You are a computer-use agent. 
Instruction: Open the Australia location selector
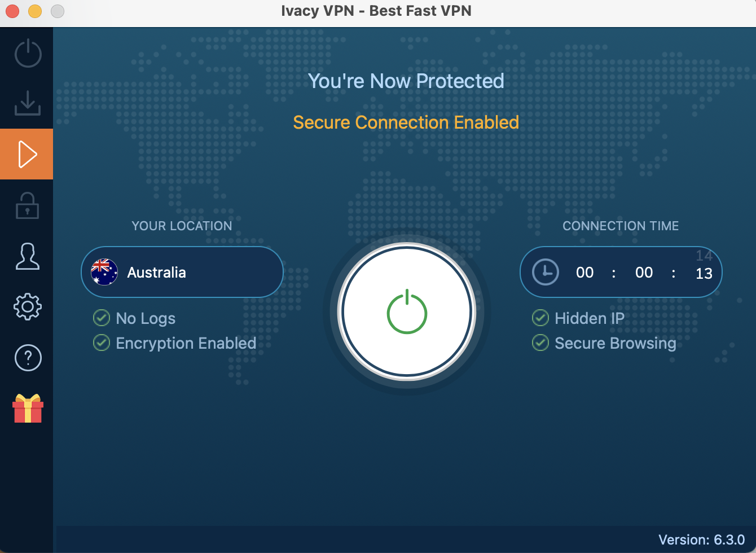point(182,272)
